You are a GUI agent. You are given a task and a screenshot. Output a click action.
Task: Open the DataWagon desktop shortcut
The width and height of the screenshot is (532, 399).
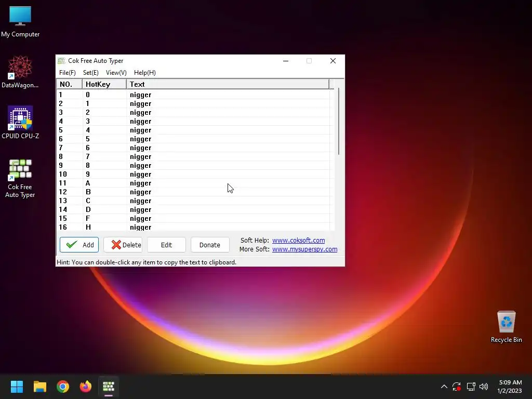pos(20,72)
